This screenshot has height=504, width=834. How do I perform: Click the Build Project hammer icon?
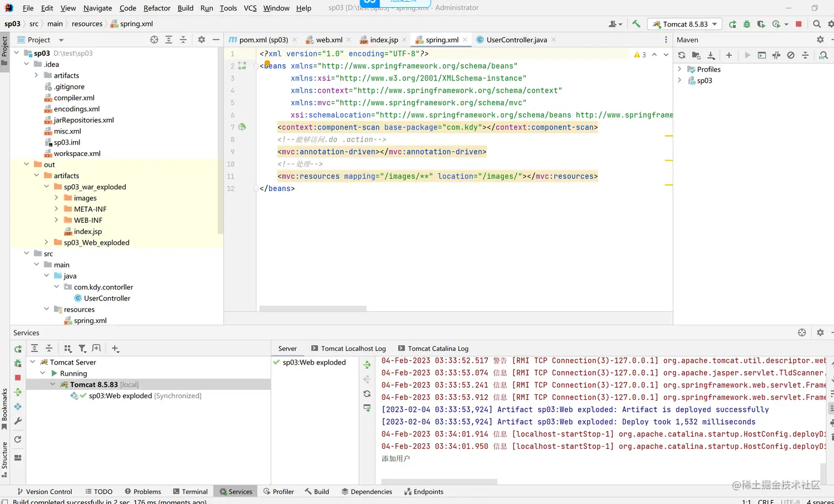tap(636, 24)
